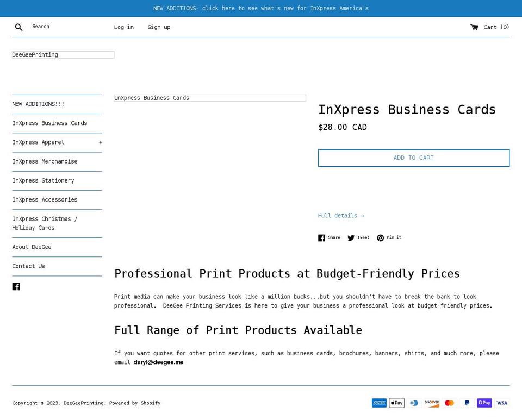Click the PayPal payment icon

coord(467,403)
